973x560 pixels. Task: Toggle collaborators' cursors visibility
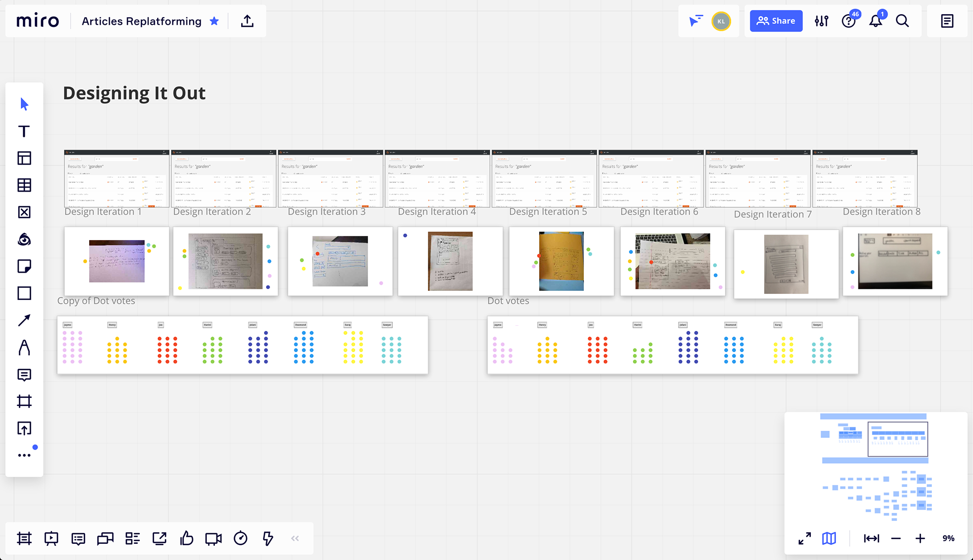pos(696,21)
